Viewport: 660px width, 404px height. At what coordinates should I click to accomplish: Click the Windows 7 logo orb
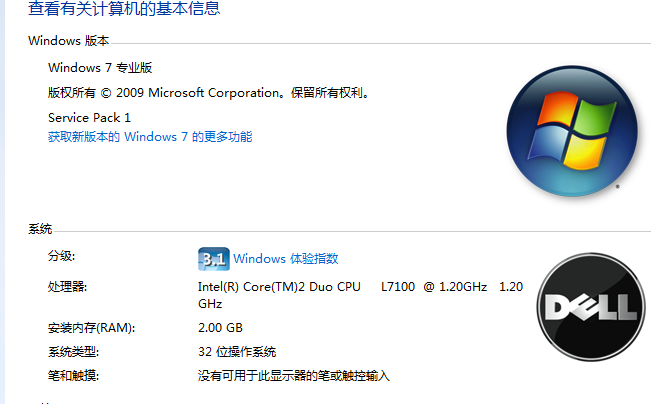pos(572,131)
